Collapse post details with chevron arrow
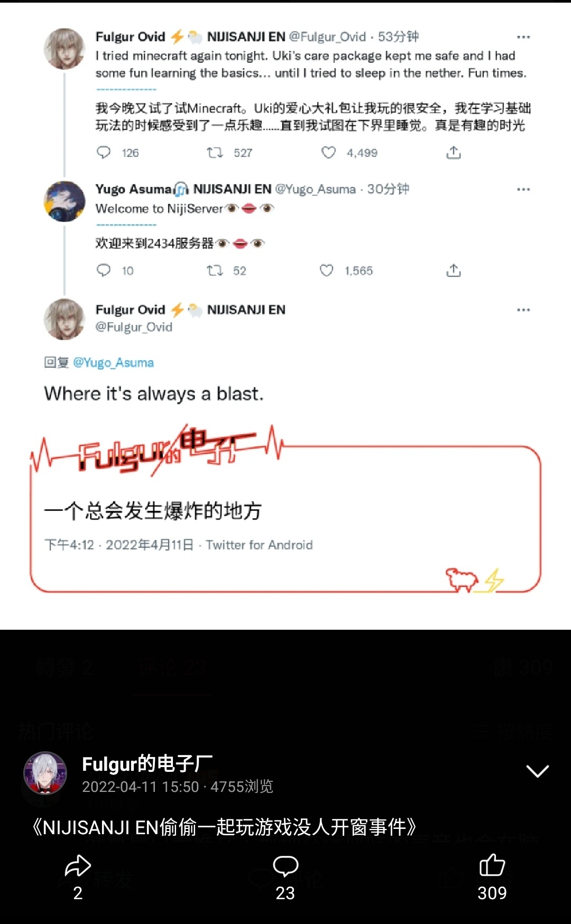 [x=538, y=771]
